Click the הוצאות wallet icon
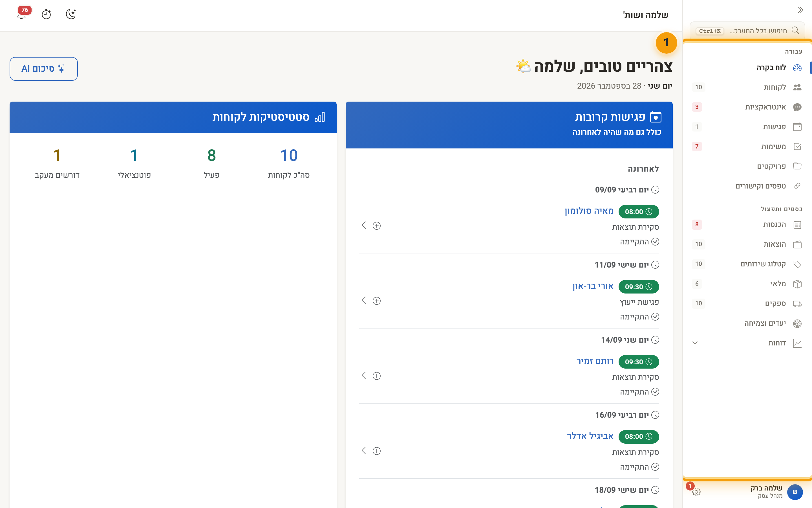 (797, 245)
